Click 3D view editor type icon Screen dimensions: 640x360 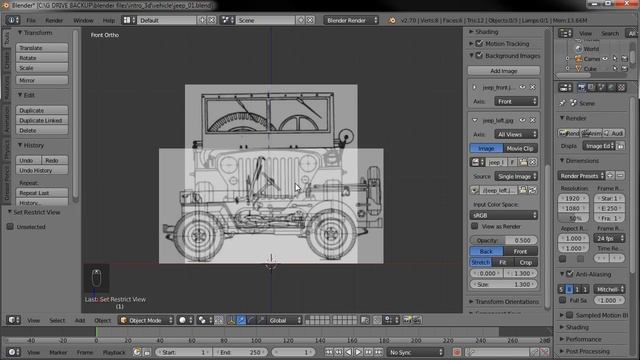coord(13,320)
